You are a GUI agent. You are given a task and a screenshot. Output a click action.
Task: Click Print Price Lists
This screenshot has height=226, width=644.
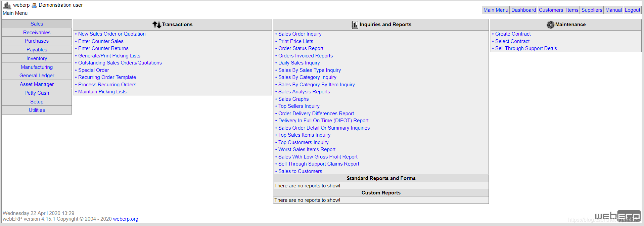point(295,41)
